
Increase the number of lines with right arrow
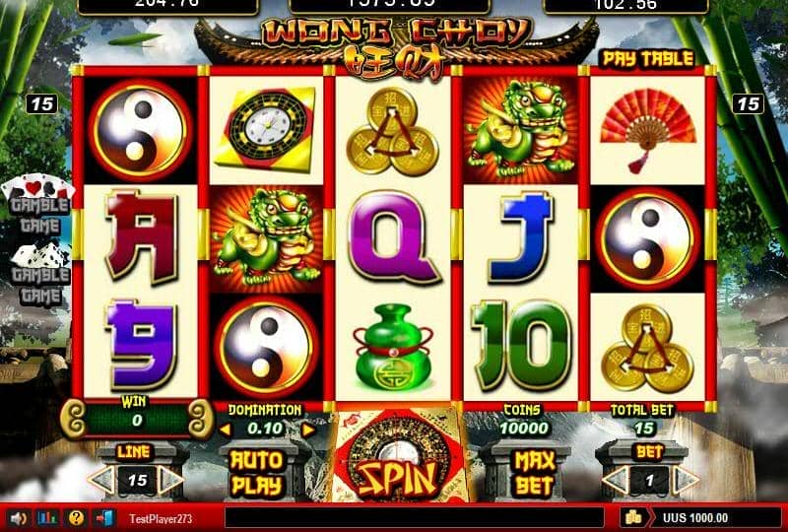click(x=171, y=480)
